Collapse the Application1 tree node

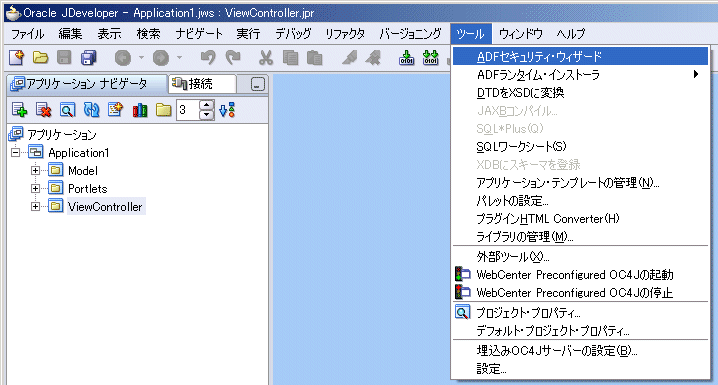[x=16, y=152]
